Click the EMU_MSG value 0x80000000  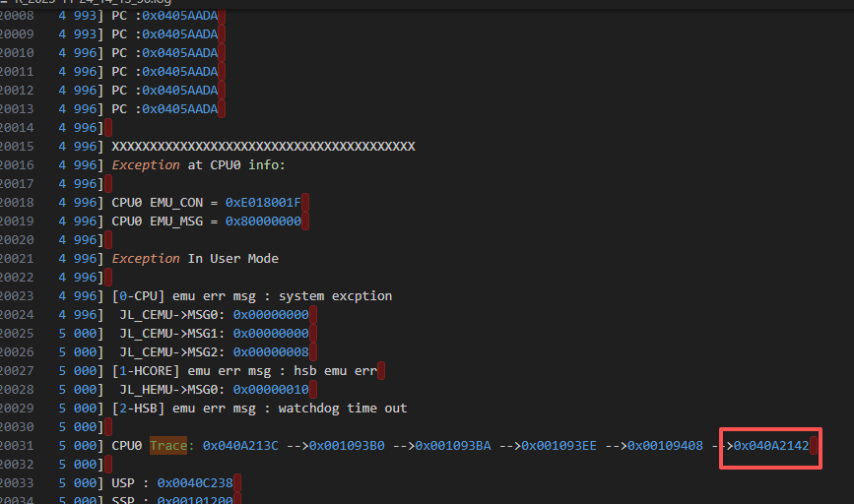[263, 221]
